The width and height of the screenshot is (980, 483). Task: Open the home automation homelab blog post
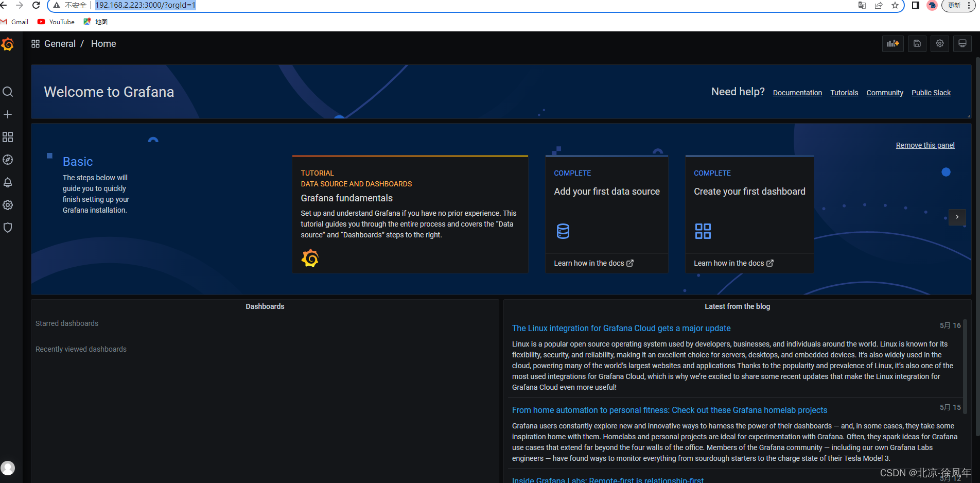click(670, 410)
